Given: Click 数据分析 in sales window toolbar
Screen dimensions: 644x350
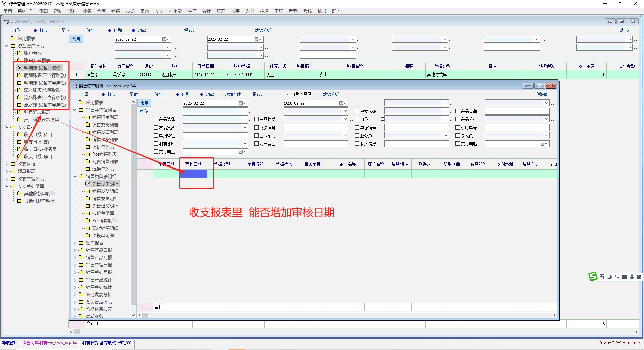Looking at the screenshot, I should point(330,95).
